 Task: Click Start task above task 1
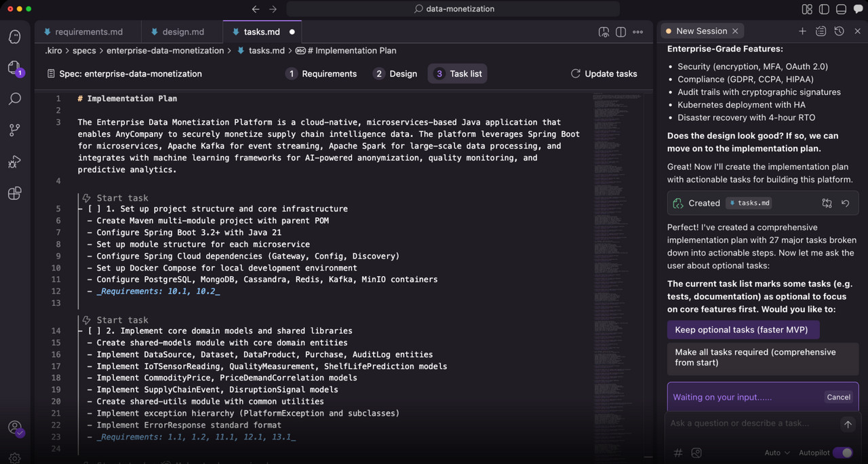click(115, 198)
